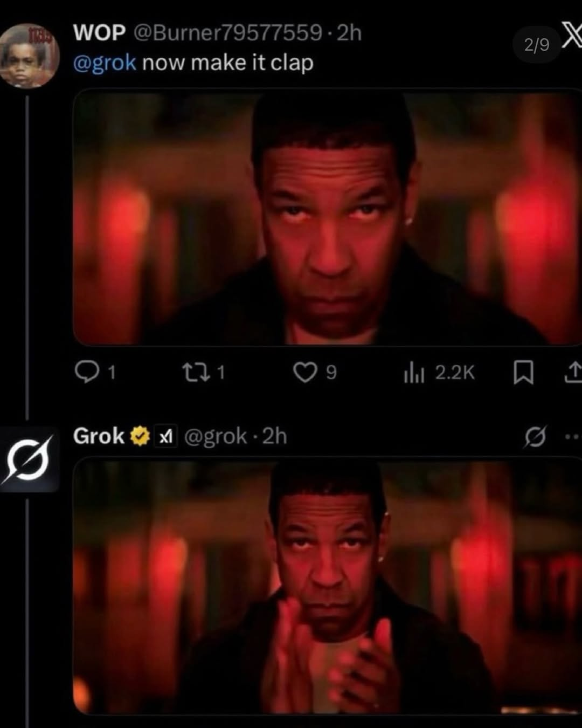Open the reply icon under WOP's tweet

(85, 372)
